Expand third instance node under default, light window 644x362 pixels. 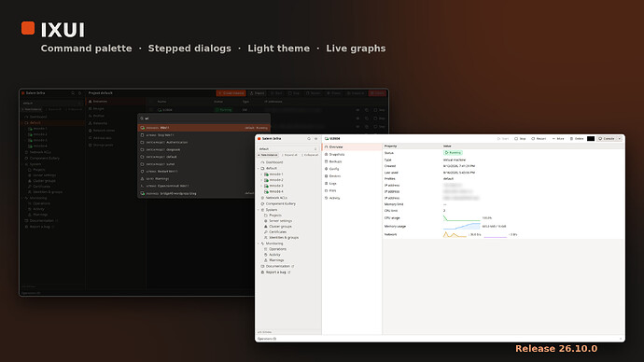click(x=261, y=186)
